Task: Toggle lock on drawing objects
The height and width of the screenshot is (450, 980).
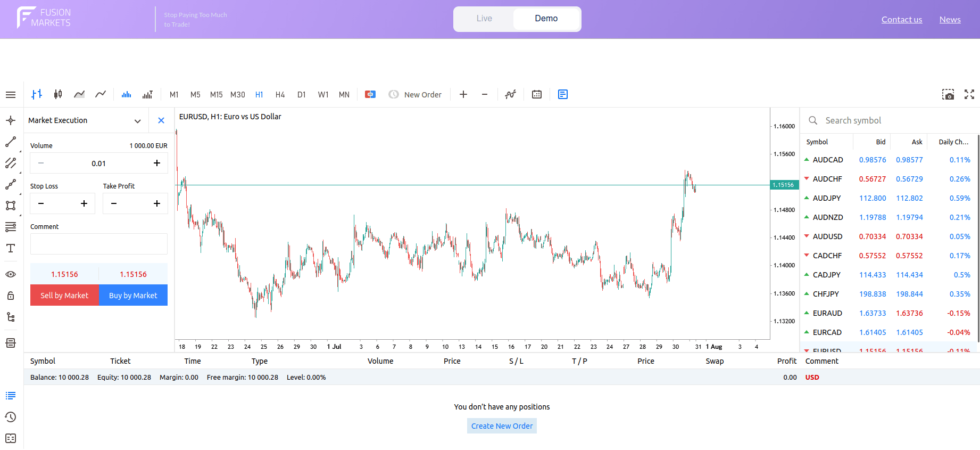Action: point(11,296)
